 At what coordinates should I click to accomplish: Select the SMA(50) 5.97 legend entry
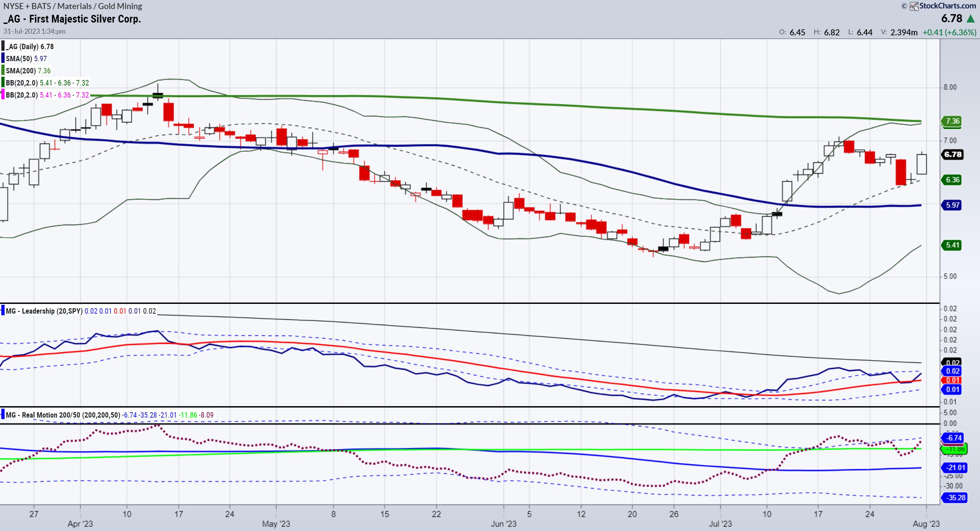coord(26,59)
